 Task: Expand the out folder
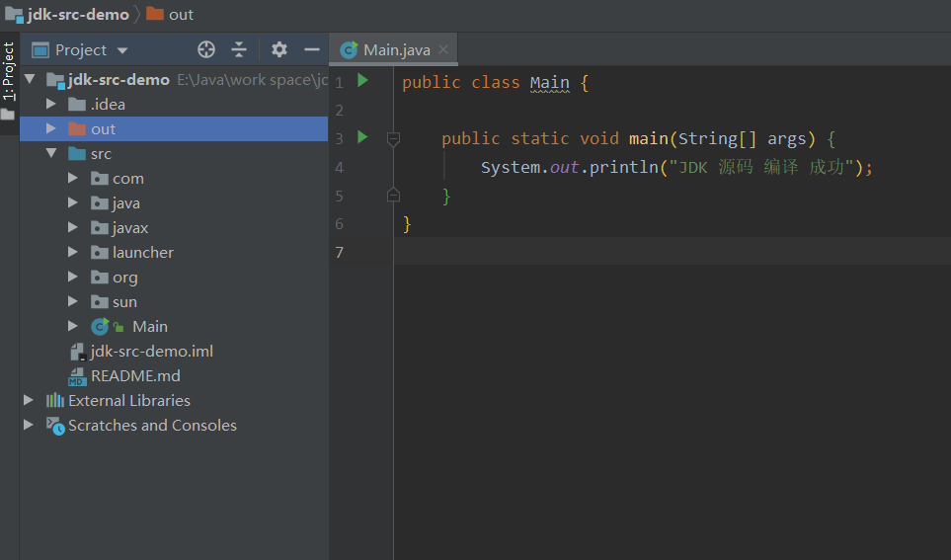click(x=51, y=128)
